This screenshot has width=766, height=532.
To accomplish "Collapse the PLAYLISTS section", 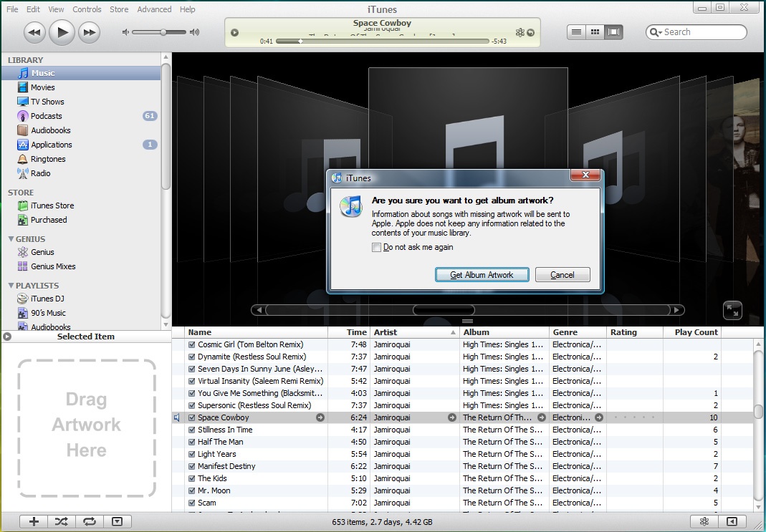I will pos(11,286).
